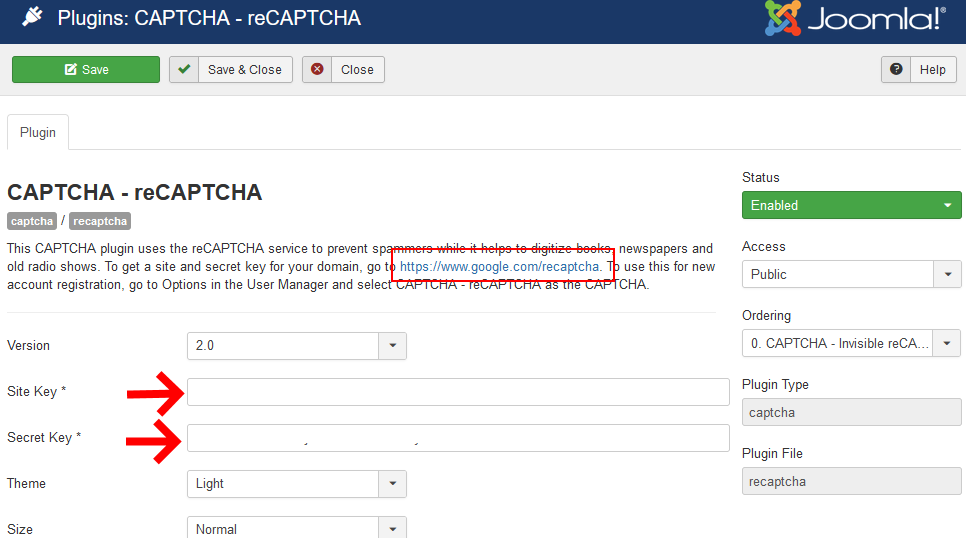Click the Save & Close label
Image resolution: width=966 pixels, height=538 pixels.
245,70
